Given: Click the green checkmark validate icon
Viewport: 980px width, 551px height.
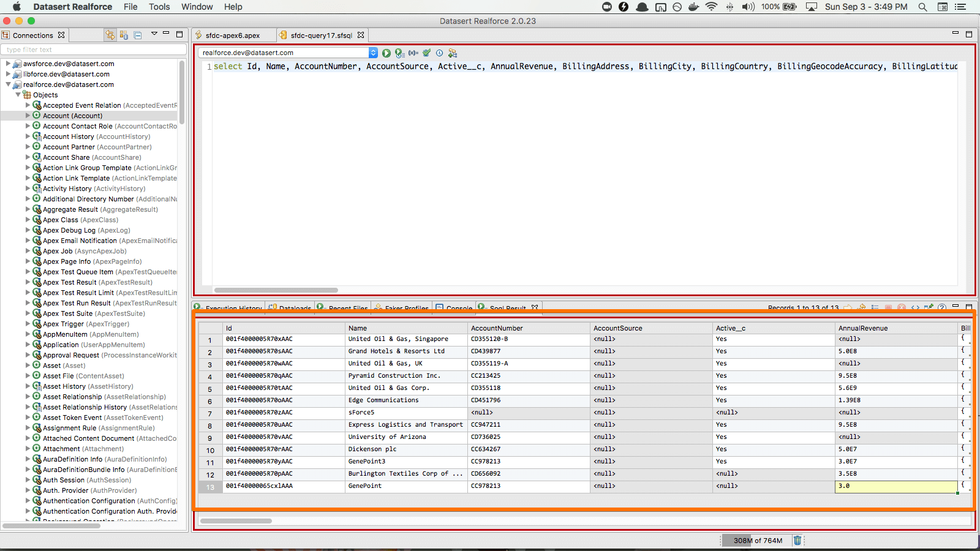Looking at the screenshot, I should click(426, 53).
